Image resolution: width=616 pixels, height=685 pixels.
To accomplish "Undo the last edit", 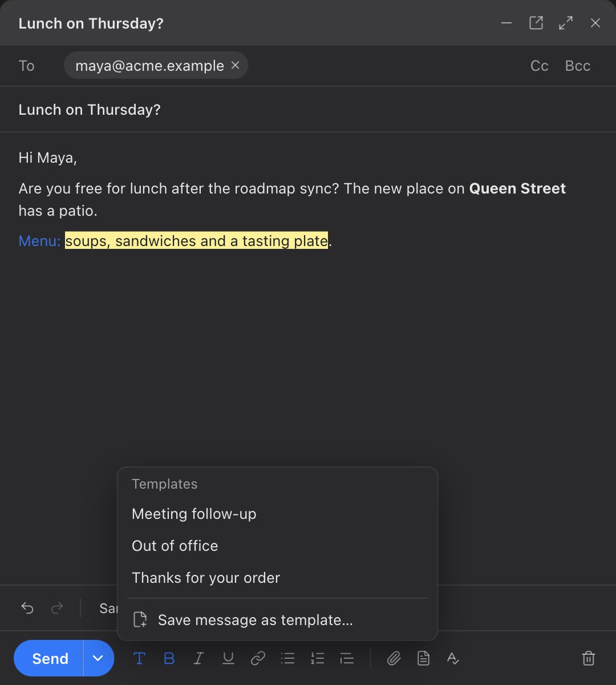I will point(27,608).
